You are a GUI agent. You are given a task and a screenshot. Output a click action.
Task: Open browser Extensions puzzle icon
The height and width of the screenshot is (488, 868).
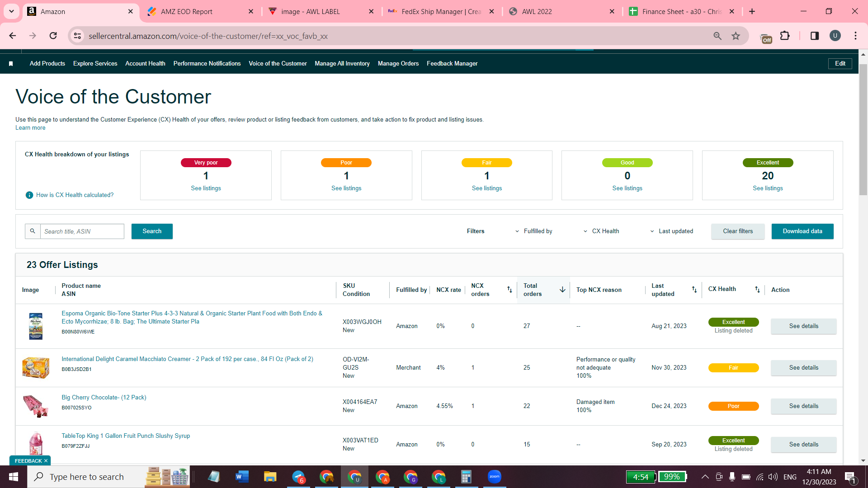[x=785, y=36]
